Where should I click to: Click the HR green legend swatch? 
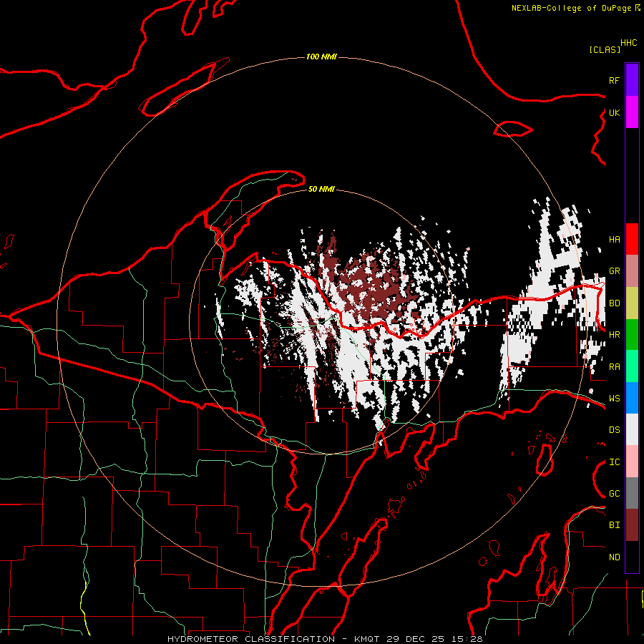tap(632, 335)
